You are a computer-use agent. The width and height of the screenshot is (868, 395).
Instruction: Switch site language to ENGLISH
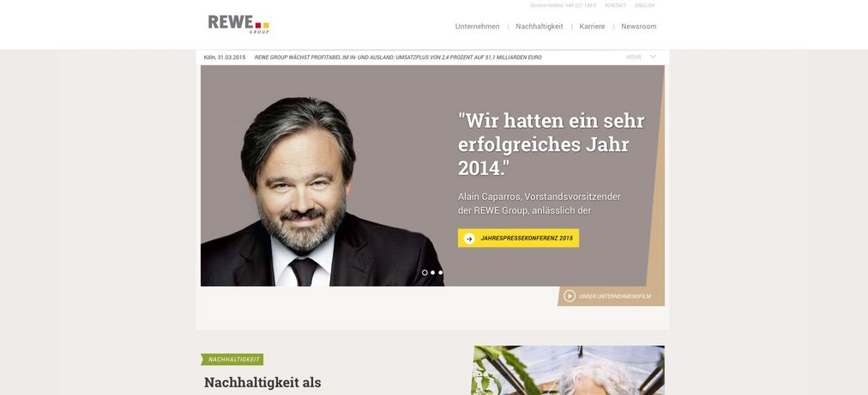pos(644,5)
